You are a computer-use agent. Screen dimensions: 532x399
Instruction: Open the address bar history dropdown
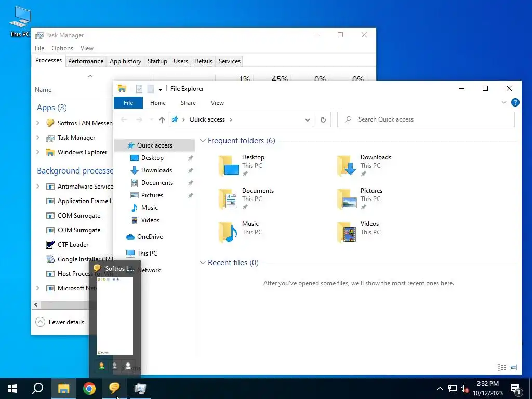click(x=308, y=120)
